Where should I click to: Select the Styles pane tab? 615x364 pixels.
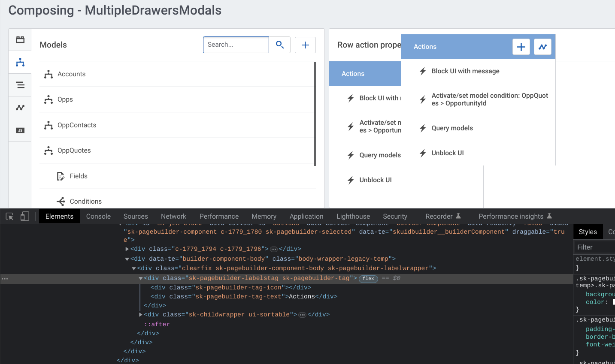tap(588, 232)
